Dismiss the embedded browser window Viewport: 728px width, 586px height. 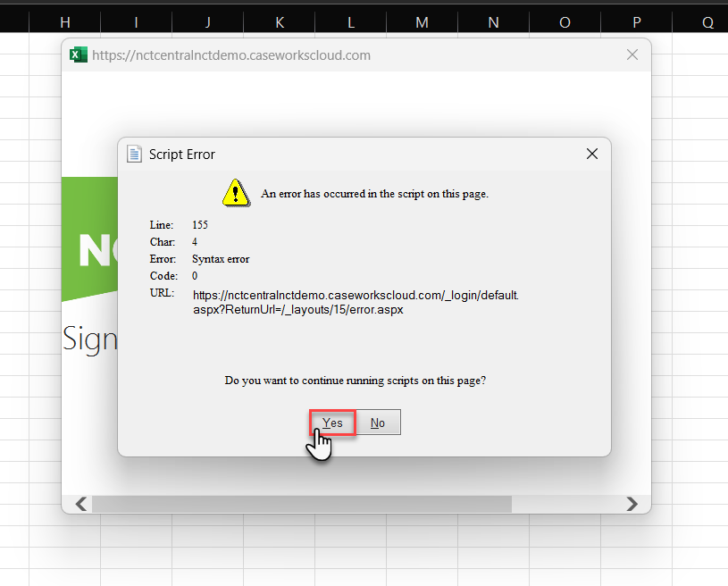click(x=632, y=54)
